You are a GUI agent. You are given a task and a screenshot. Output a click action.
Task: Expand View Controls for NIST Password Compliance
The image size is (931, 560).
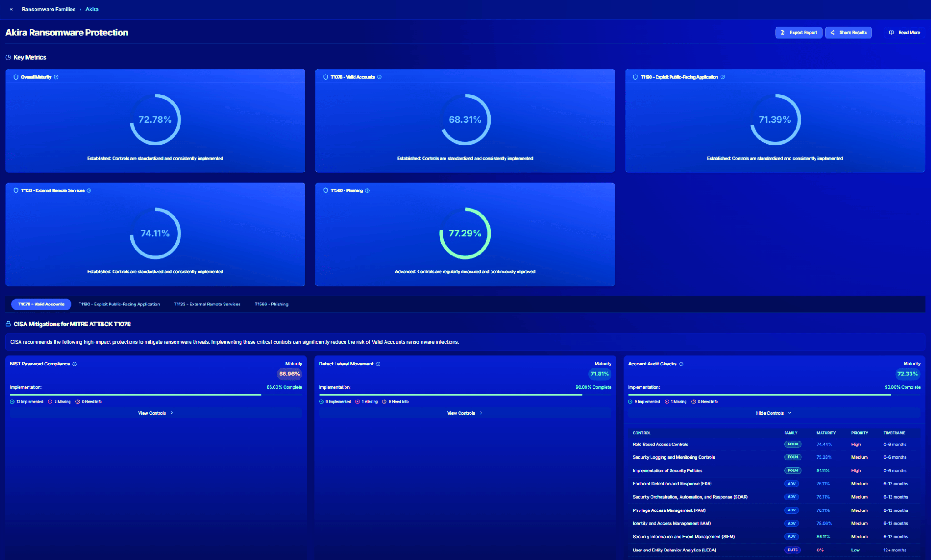155,413
